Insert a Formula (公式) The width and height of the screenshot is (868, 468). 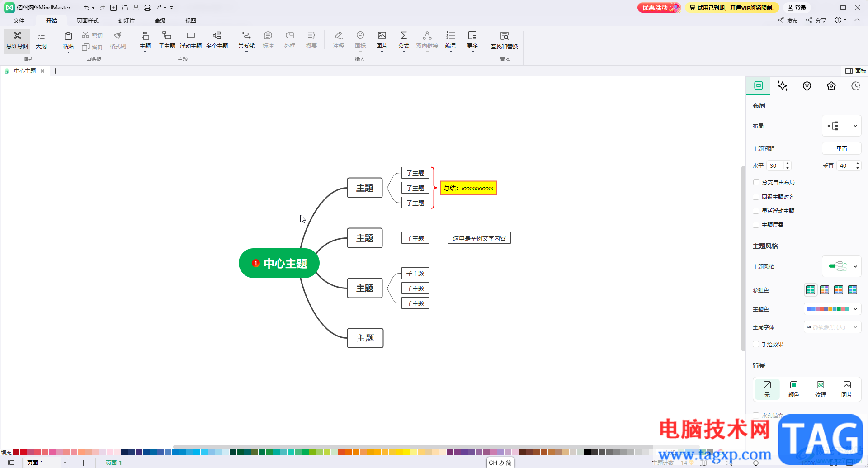click(x=404, y=40)
